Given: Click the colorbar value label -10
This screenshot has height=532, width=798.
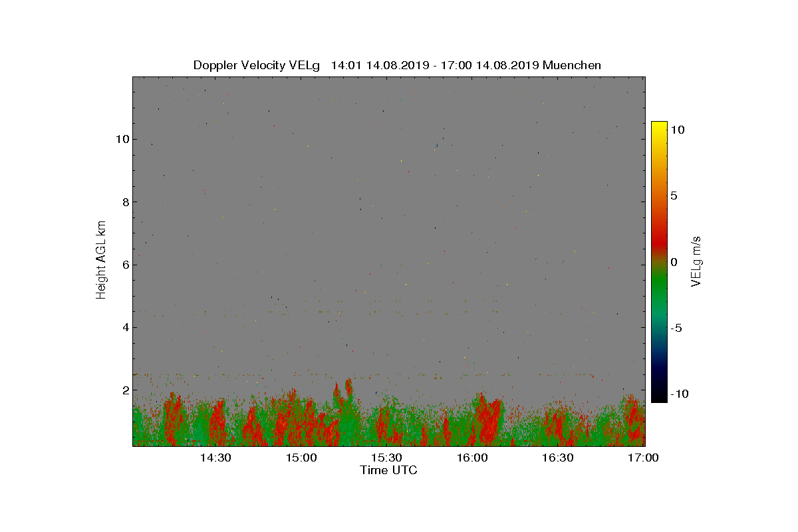Looking at the screenshot, I should (678, 394).
